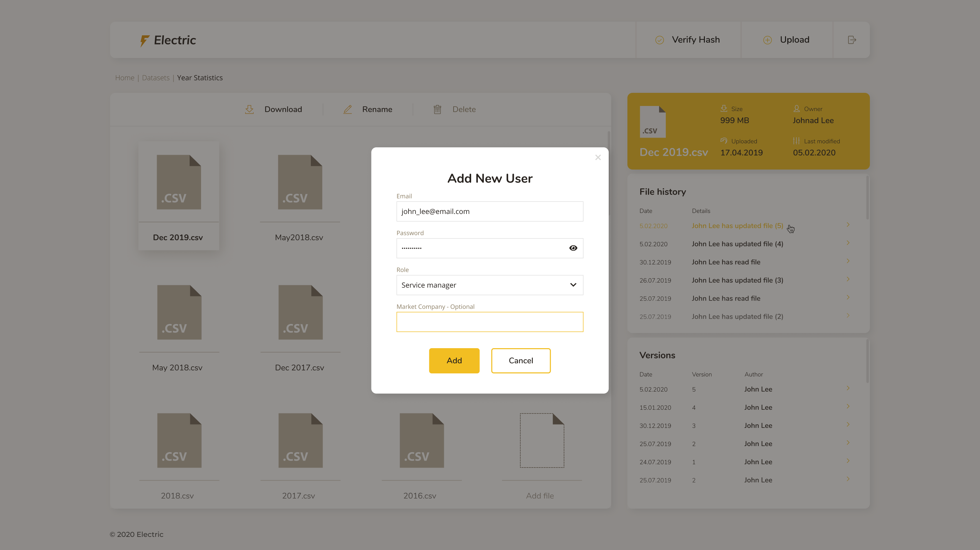Image resolution: width=980 pixels, height=550 pixels.
Task: Click the File history scrollbar
Action: (x=867, y=198)
